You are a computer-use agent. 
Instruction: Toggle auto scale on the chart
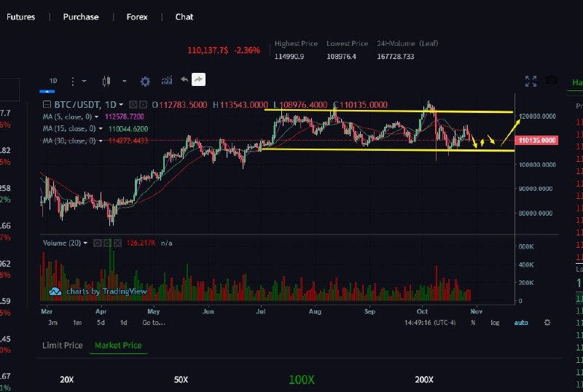(x=520, y=322)
